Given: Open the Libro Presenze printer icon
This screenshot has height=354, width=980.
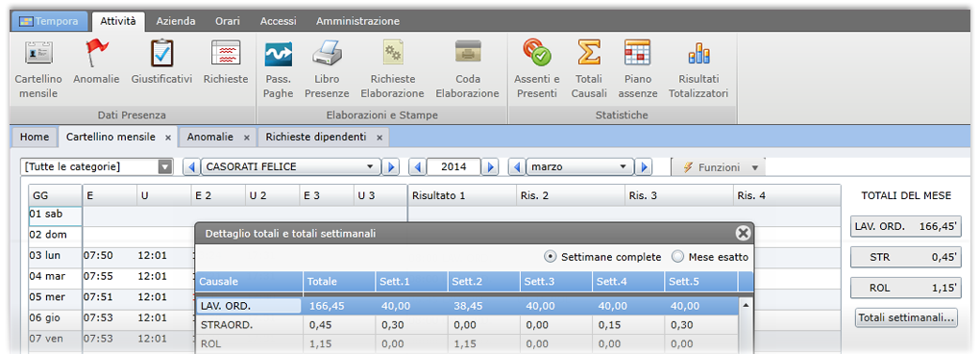Looking at the screenshot, I should pos(327,53).
